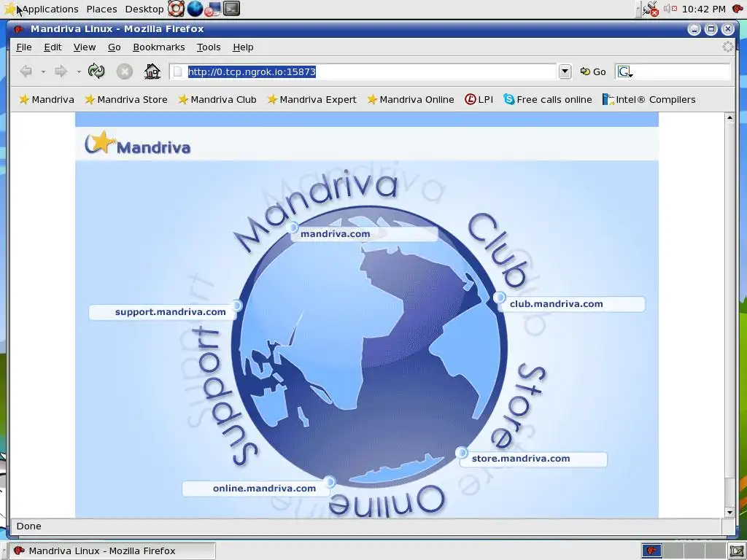Open the address bar history dropdown
This screenshot has width=747, height=560.
pyautogui.click(x=565, y=71)
